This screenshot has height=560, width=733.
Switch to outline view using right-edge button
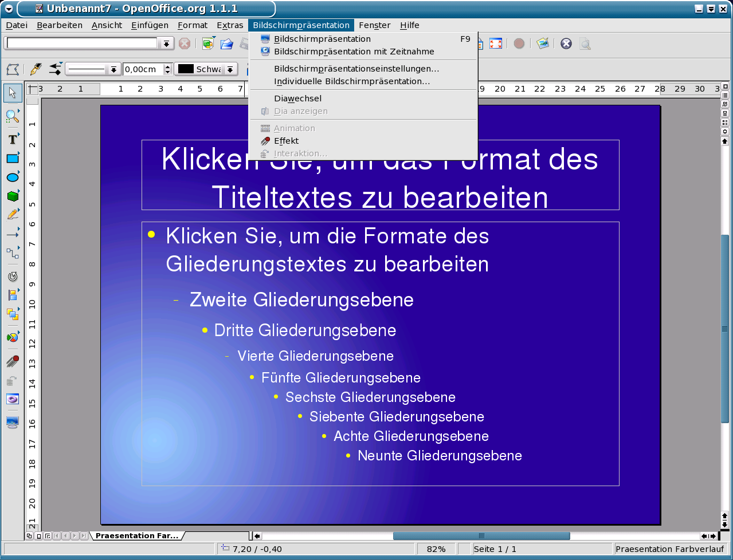click(725, 96)
